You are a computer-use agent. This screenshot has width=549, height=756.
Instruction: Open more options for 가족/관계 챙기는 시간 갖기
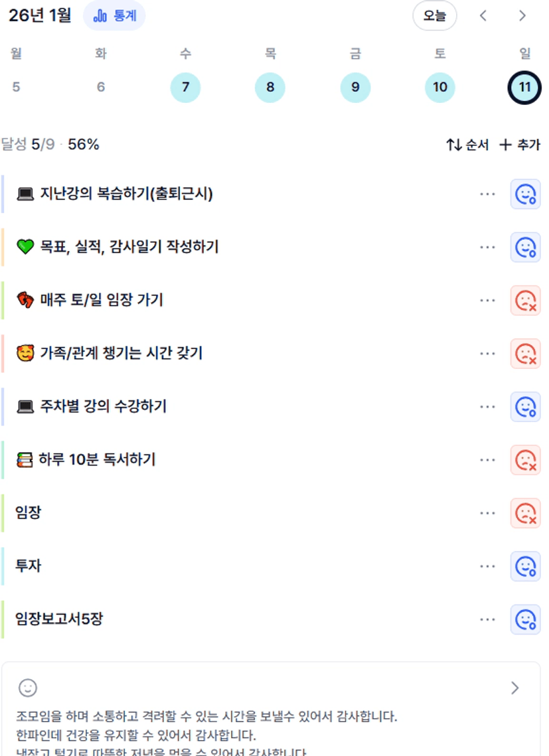[x=487, y=354]
